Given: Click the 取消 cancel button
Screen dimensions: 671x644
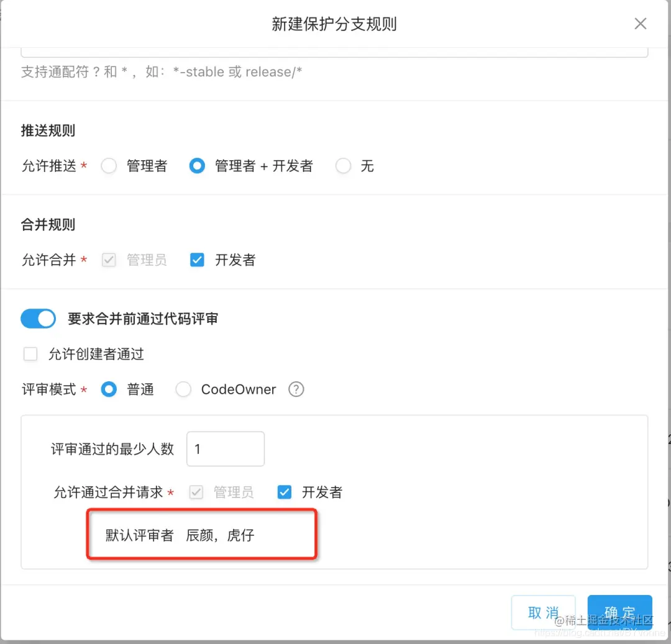Looking at the screenshot, I should point(543,612).
